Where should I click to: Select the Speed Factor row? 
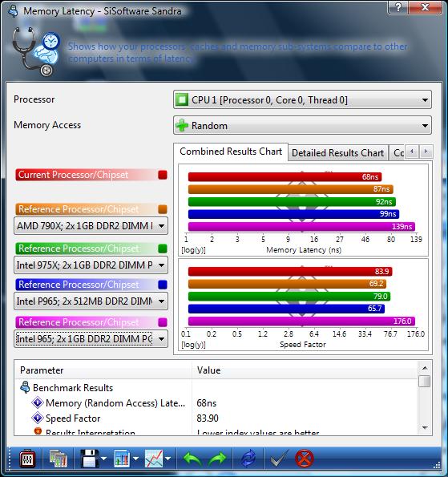[216, 418]
